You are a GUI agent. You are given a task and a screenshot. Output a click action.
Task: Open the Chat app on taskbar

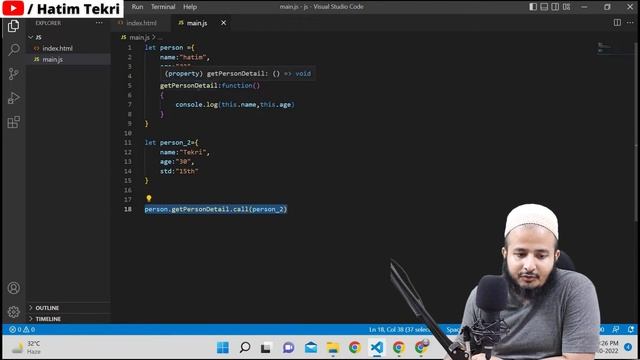289,348
